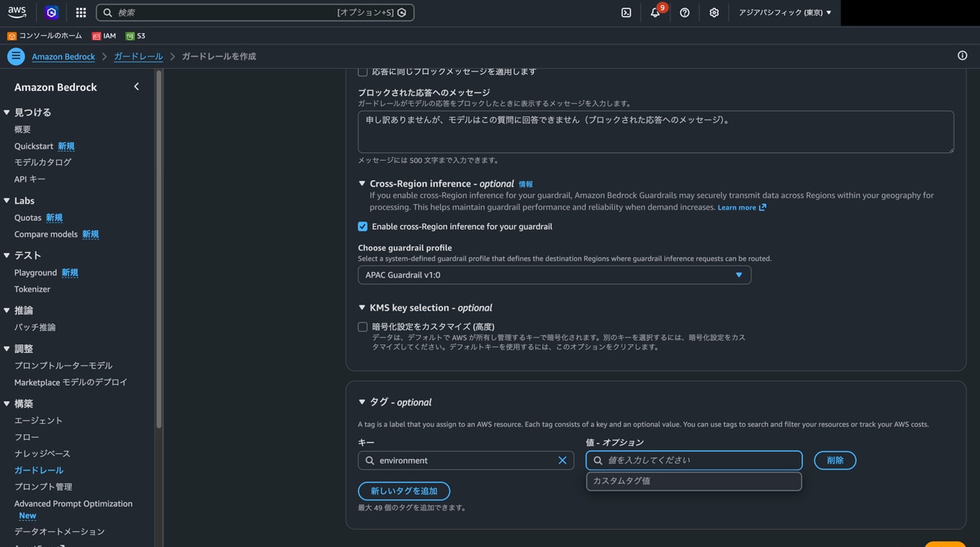Go to 概要 in the sidebar
The width and height of the screenshot is (980, 547).
[x=22, y=130]
